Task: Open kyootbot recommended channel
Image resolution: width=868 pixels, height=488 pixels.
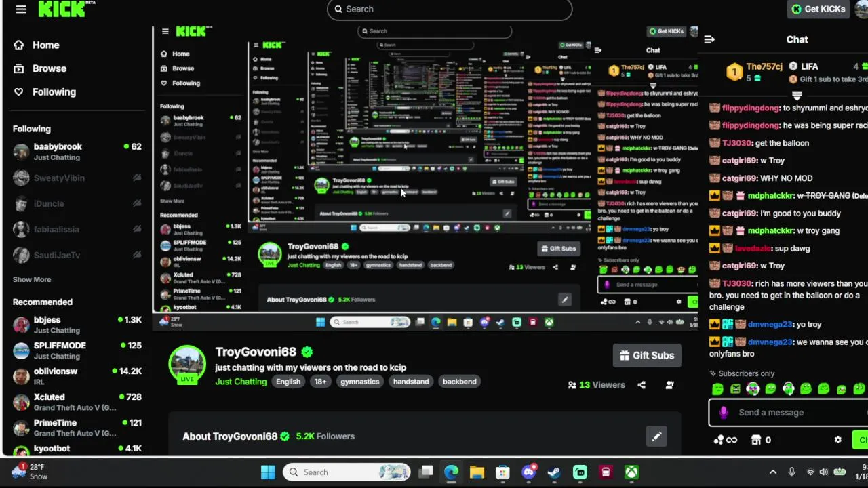Action: (x=77, y=449)
